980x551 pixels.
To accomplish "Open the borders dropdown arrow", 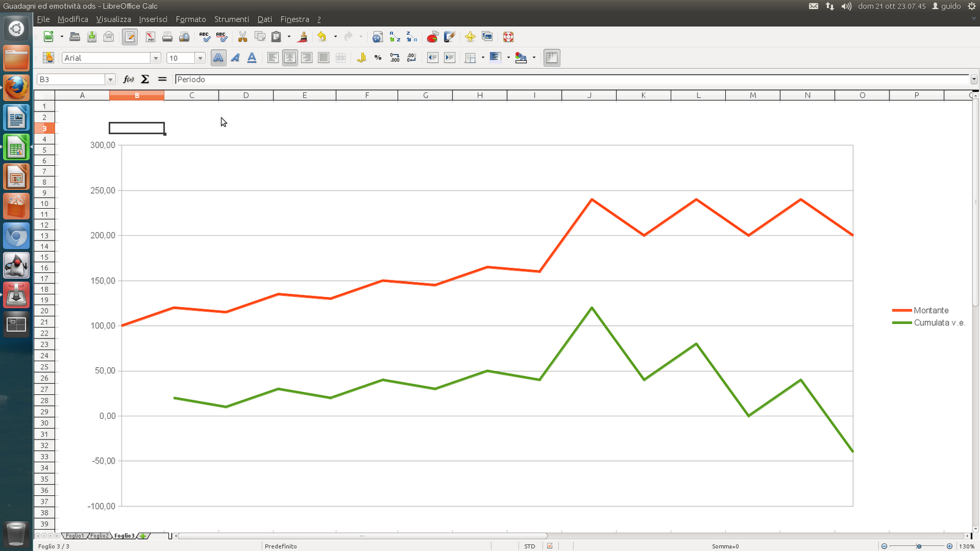I will 483,58.
